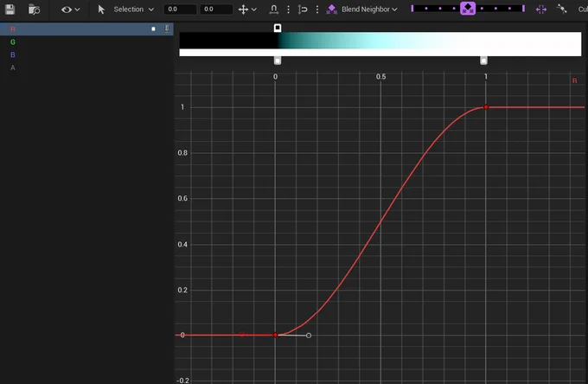The width and height of the screenshot is (588, 384).
Task: Select the R channel row
Action: (x=86, y=29)
